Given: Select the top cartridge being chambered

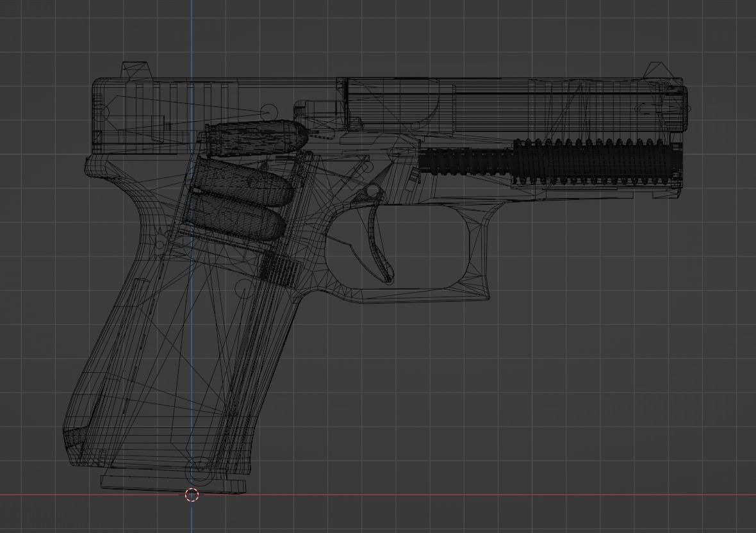Looking at the screenshot, I should pos(256,138).
